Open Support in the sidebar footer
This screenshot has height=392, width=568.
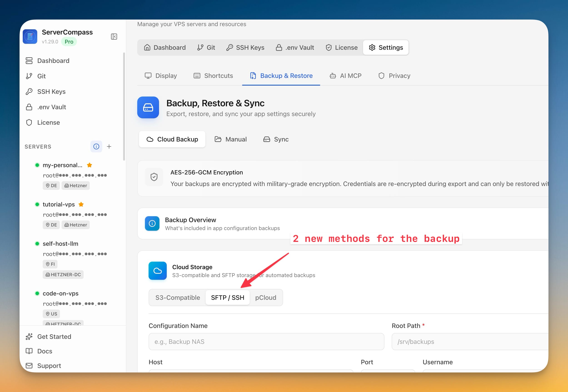tap(43, 365)
